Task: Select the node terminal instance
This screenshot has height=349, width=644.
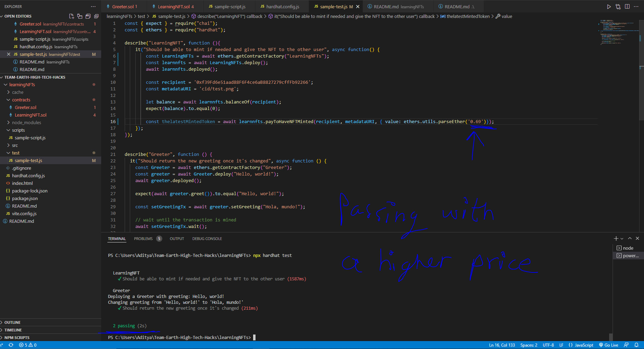Action: [628, 248]
